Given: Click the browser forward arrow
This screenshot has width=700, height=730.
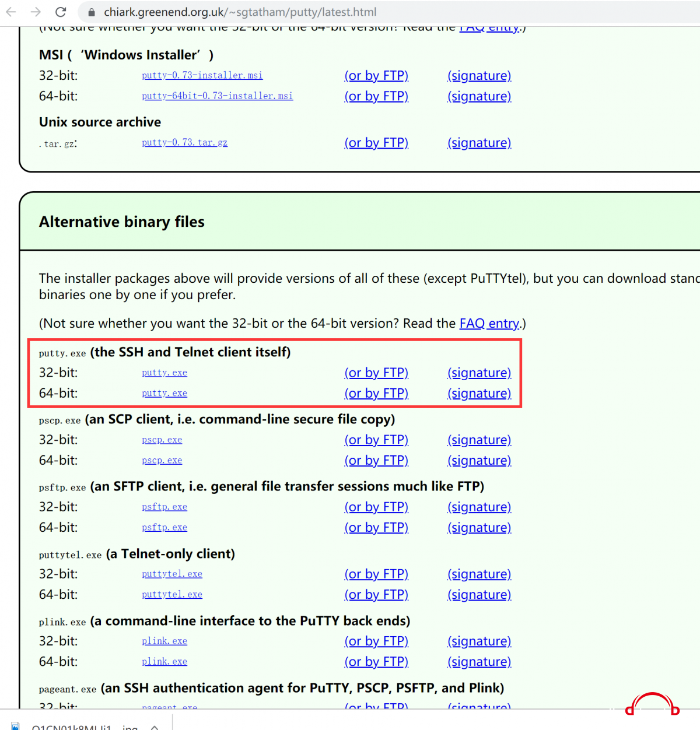Looking at the screenshot, I should pos(36,12).
